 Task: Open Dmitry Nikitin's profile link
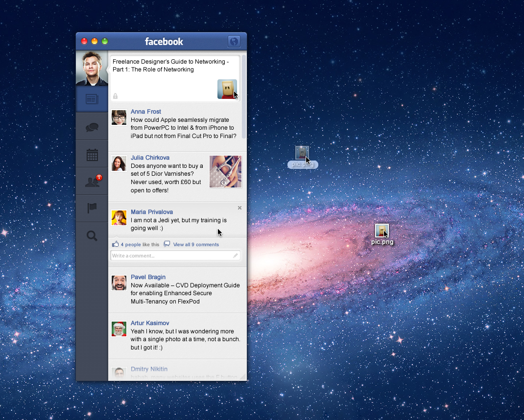(149, 369)
